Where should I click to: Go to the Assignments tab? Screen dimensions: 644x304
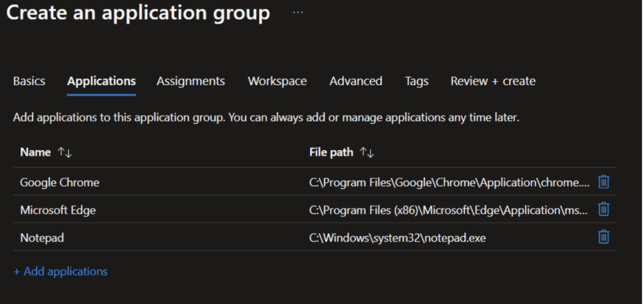(191, 81)
